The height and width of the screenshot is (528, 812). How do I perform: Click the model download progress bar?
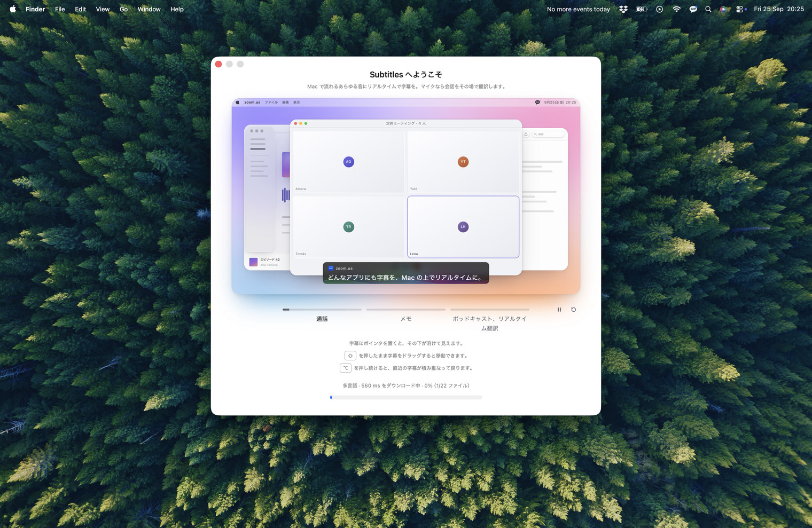coord(406,397)
